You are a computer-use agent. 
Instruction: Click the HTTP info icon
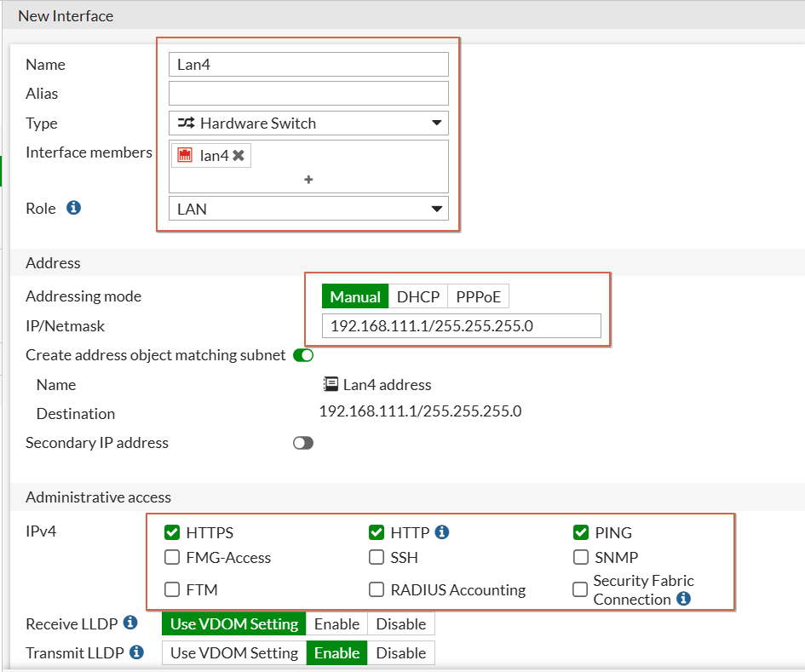(442, 532)
